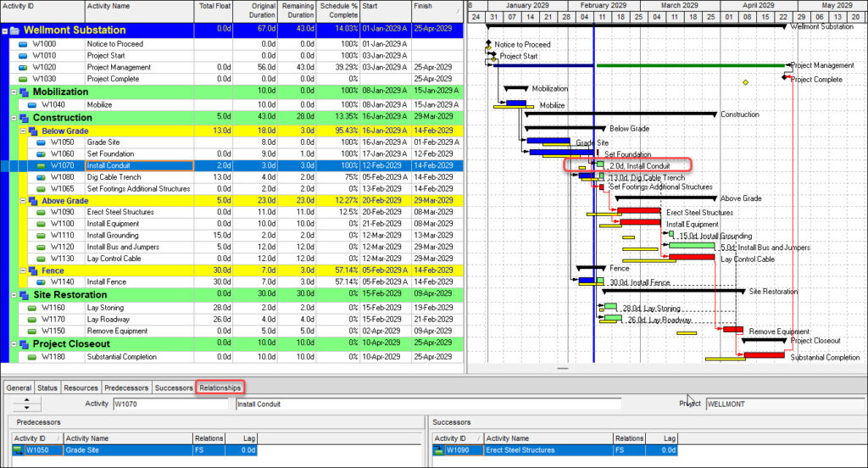Collapse the Project Closeout WBS group
The height and width of the screenshot is (468, 868).
click(x=14, y=344)
